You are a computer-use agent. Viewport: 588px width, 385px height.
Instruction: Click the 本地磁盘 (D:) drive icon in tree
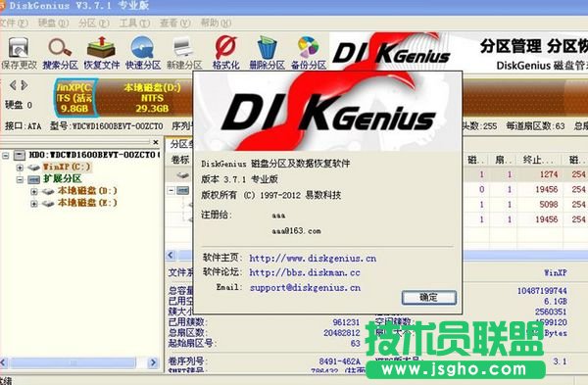[48, 192]
